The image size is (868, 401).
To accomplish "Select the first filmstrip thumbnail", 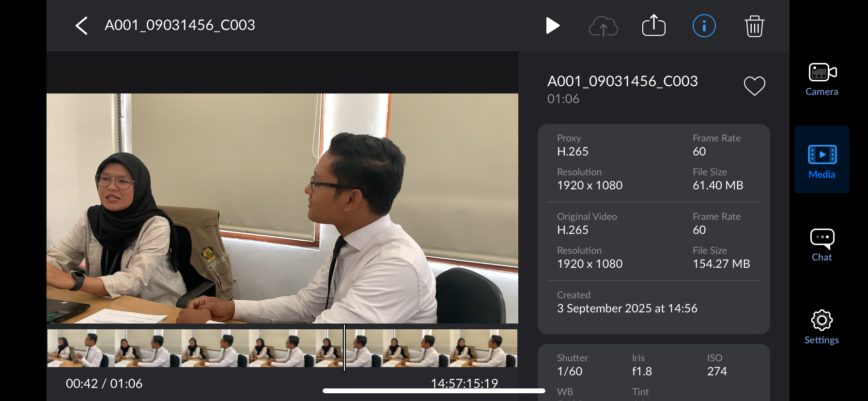I will click(x=81, y=348).
